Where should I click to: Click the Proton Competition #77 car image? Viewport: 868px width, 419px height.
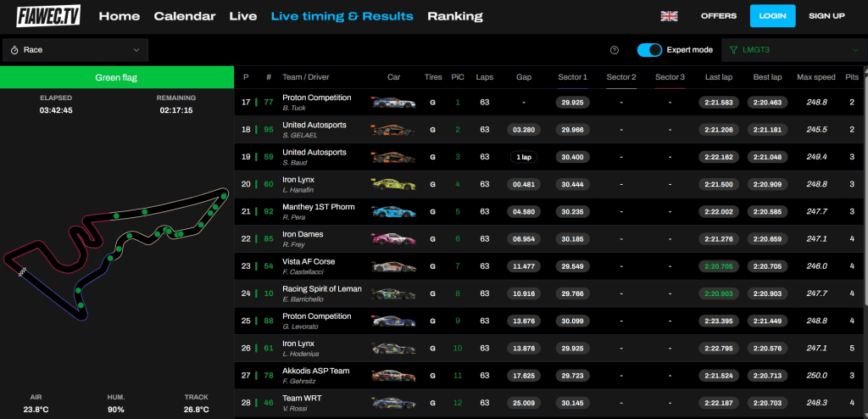[x=393, y=102]
